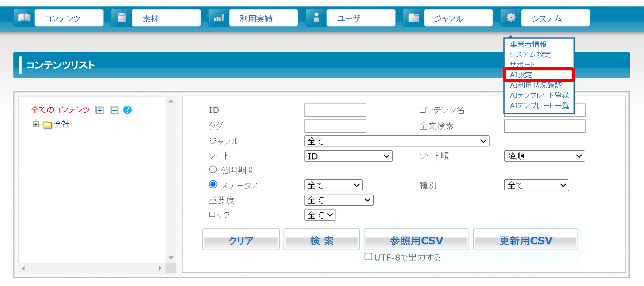Expand the 全社 folder tree node

point(36,124)
